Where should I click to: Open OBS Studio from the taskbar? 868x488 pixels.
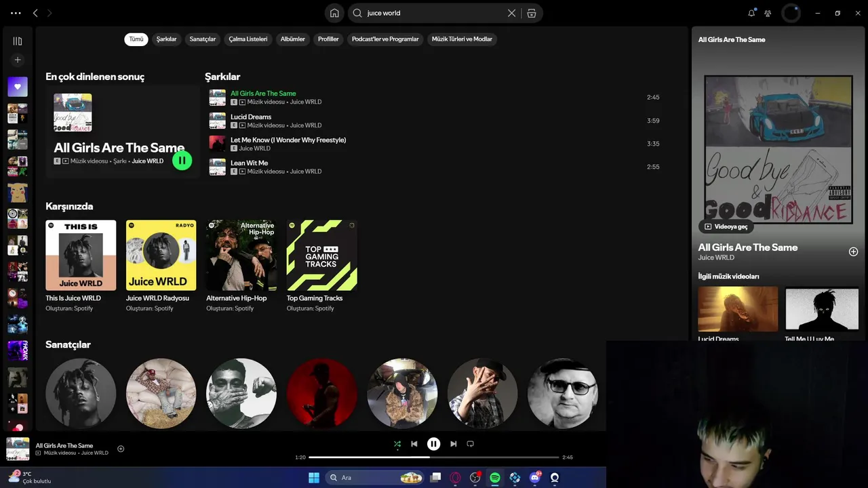475,478
